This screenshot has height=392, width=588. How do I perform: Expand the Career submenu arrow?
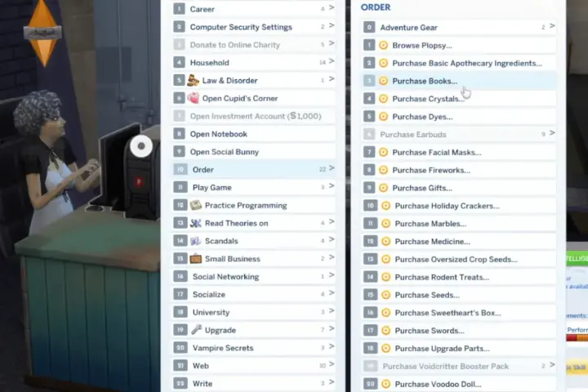coord(332,7)
